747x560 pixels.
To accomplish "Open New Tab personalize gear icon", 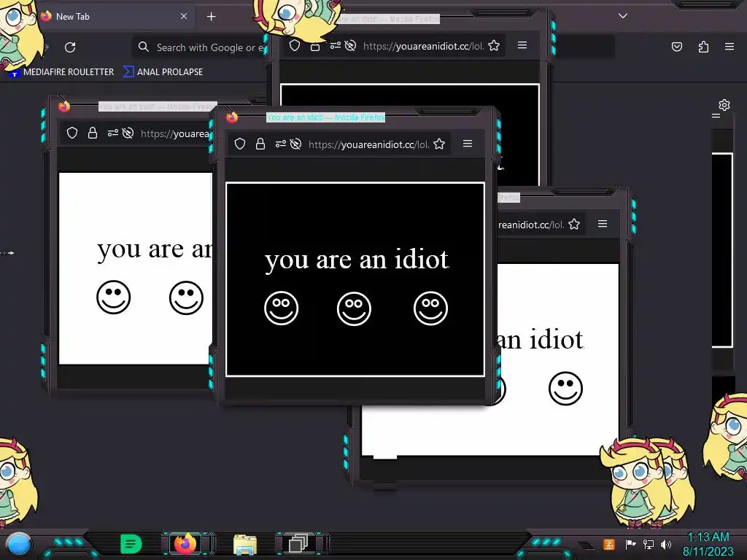I will 724,105.
